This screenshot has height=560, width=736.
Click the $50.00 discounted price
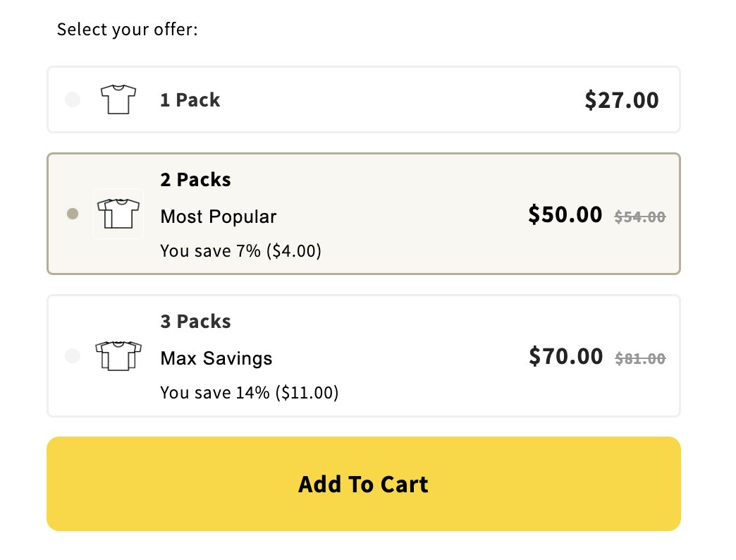pyautogui.click(x=565, y=214)
